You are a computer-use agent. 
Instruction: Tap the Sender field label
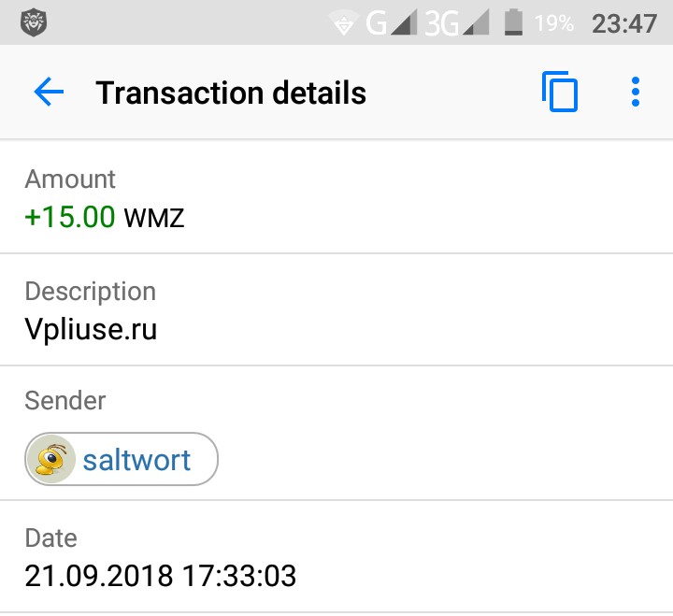click(65, 401)
